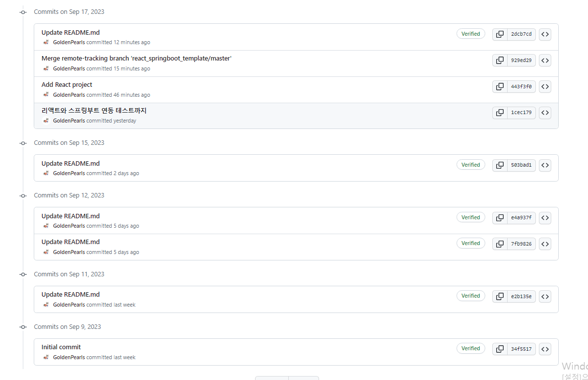Copy full SHA for commit 1cec179
The width and height of the screenshot is (588, 380).
point(500,113)
